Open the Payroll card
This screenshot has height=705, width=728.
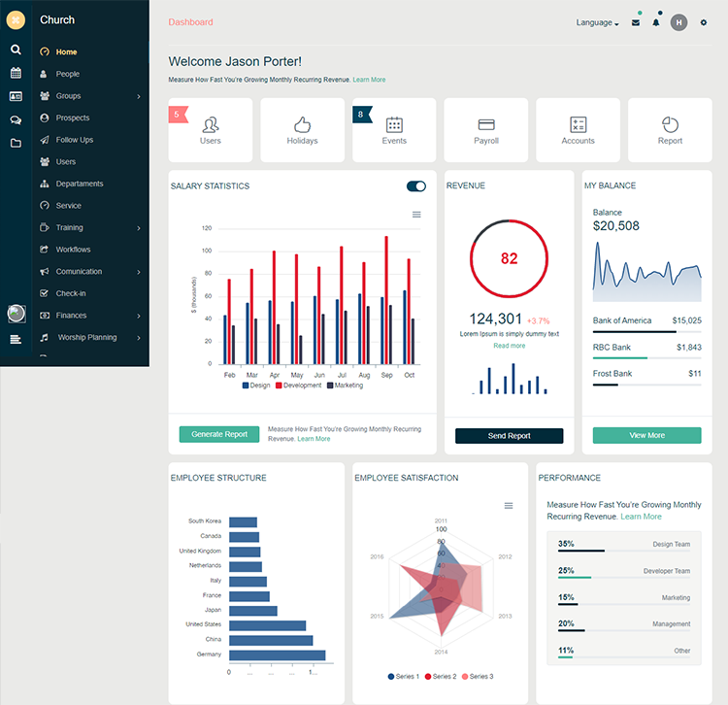(486, 130)
